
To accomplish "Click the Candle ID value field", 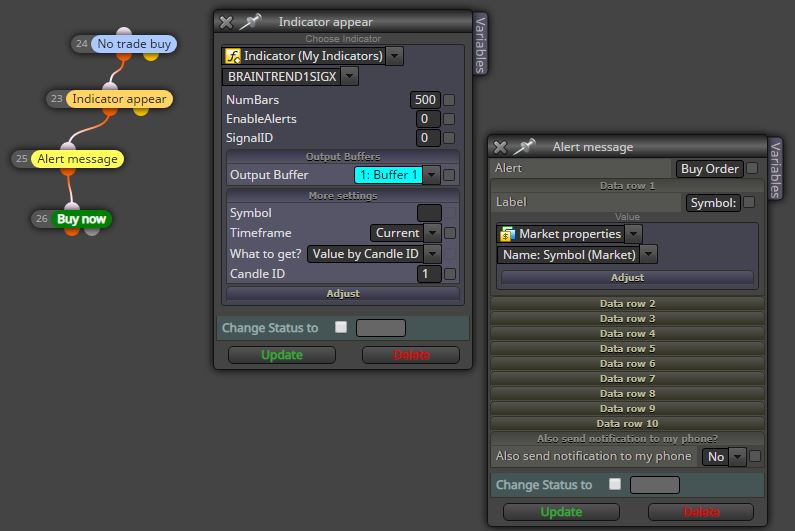I will [x=429, y=274].
